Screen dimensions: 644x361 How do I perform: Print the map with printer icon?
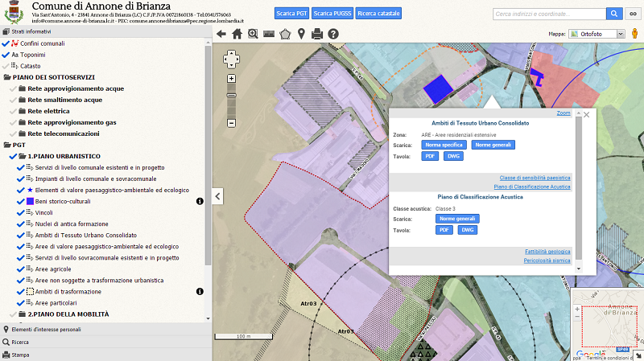[317, 34]
